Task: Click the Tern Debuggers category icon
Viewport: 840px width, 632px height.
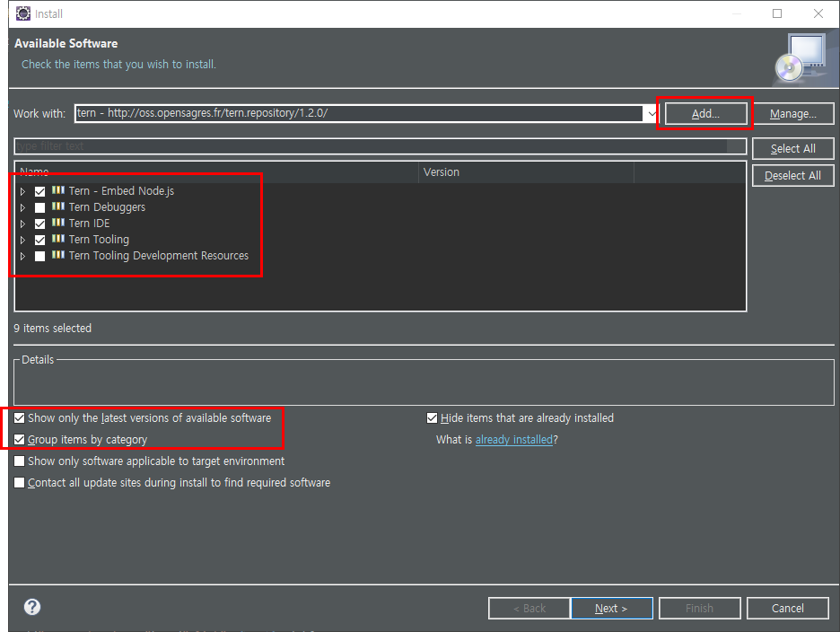Action: [x=57, y=206]
